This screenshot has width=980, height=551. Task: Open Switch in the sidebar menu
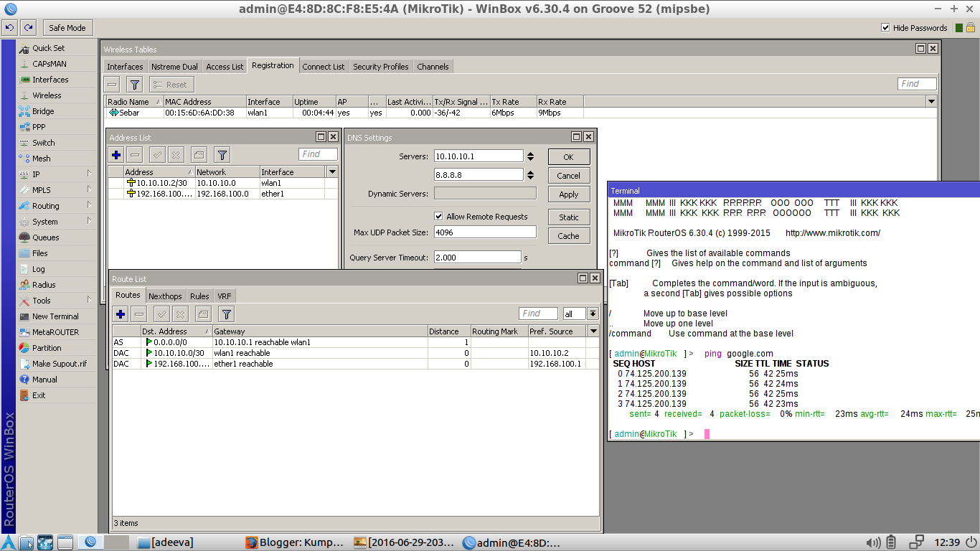[43, 143]
